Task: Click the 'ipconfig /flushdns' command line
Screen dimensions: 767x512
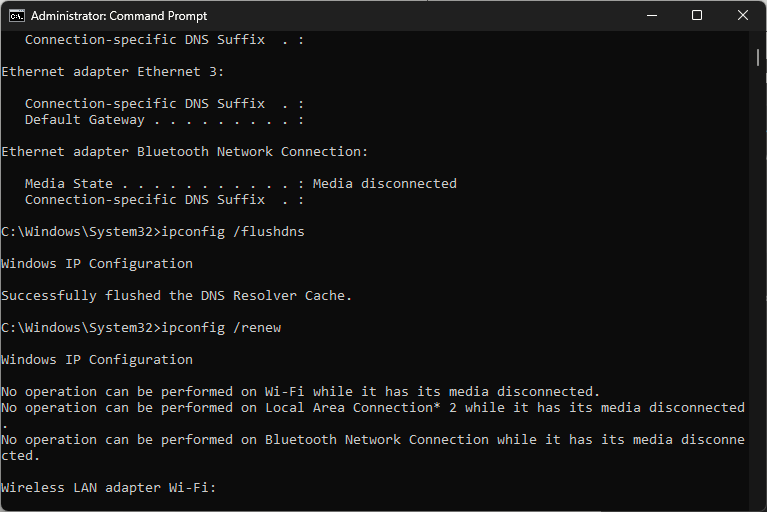Action: point(153,231)
